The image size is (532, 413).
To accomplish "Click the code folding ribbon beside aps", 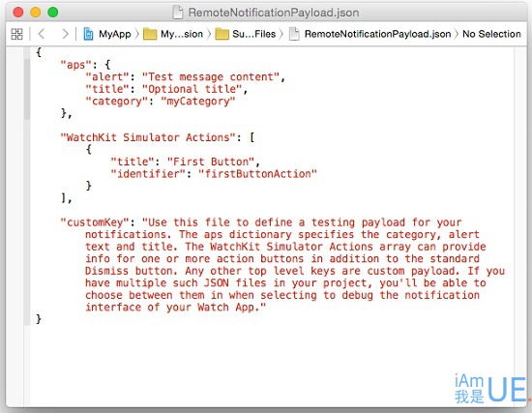I will pos(27,89).
